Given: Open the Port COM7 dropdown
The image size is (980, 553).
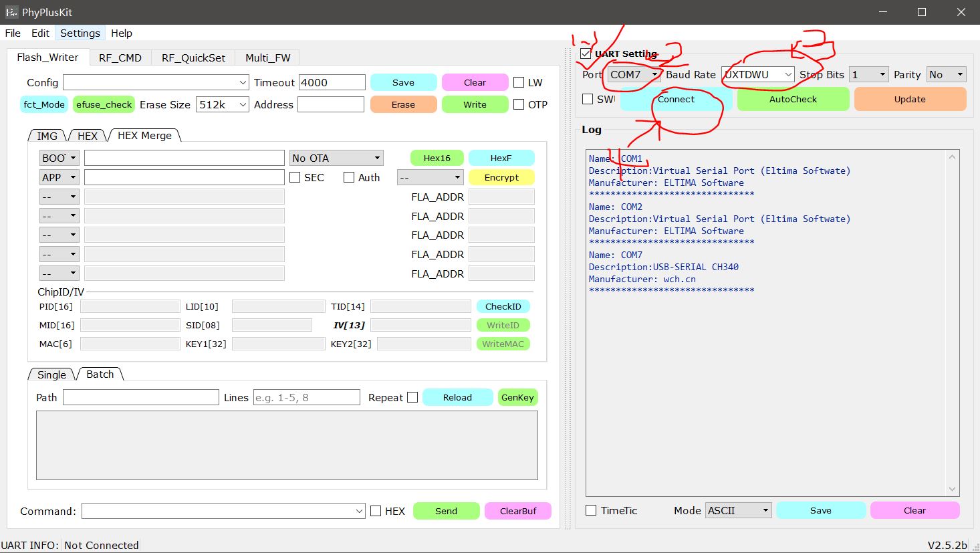Looking at the screenshot, I should coord(634,74).
